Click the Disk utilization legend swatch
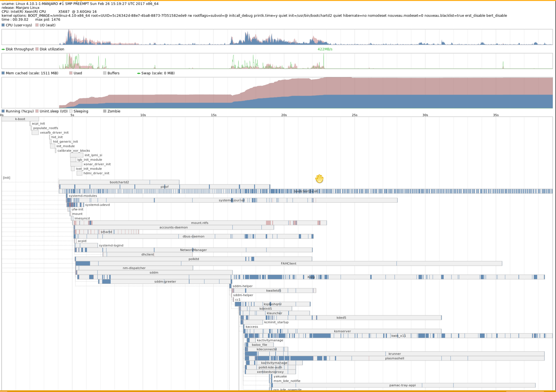Image resolution: width=556 pixels, height=392 pixels. [x=37, y=49]
